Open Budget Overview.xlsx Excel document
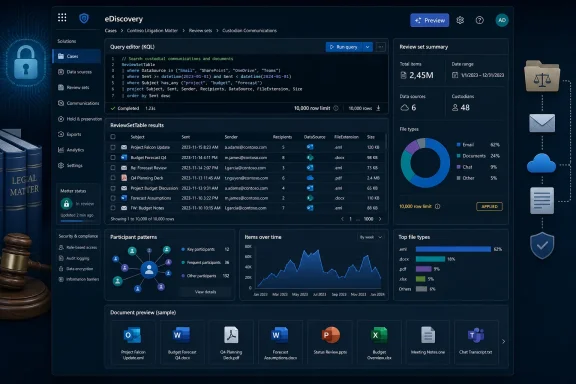 click(x=379, y=342)
